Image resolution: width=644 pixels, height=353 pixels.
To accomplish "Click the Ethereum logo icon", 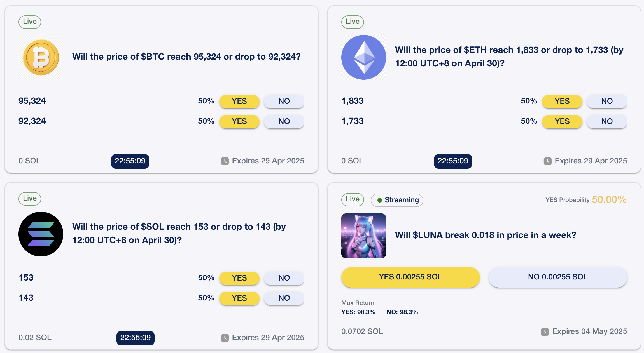I will (363, 57).
